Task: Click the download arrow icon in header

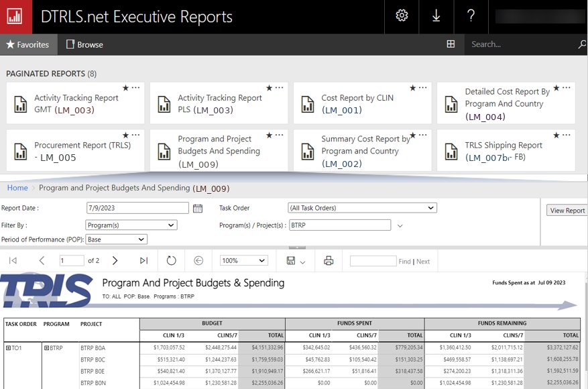Action: point(436,15)
